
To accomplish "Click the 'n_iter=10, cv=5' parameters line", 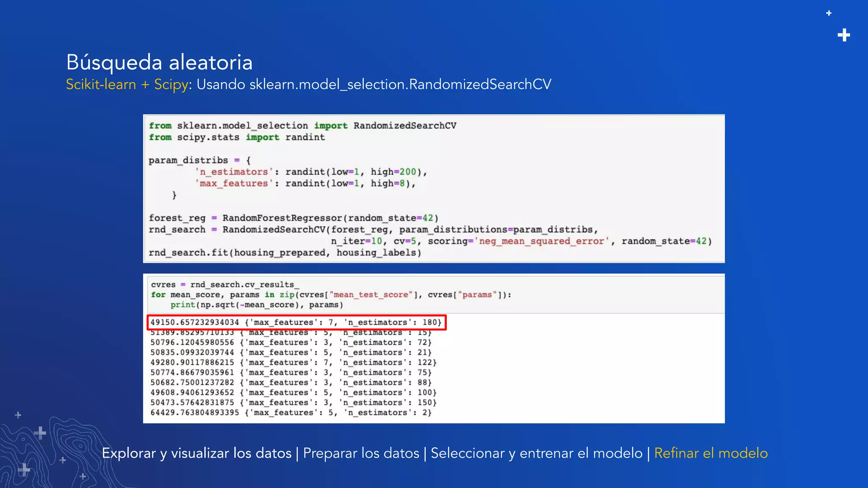I will [521, 241].
